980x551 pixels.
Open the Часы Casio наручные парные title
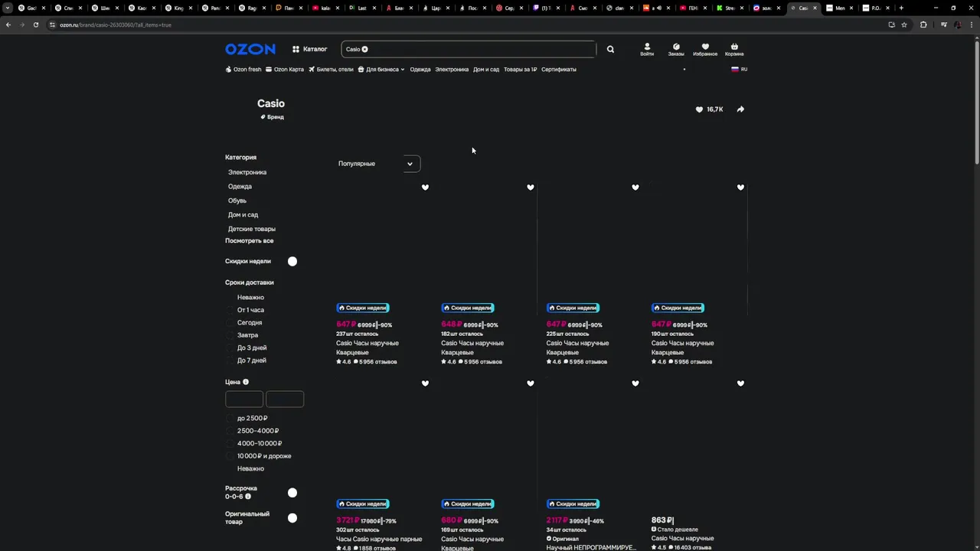pos(379,539)
